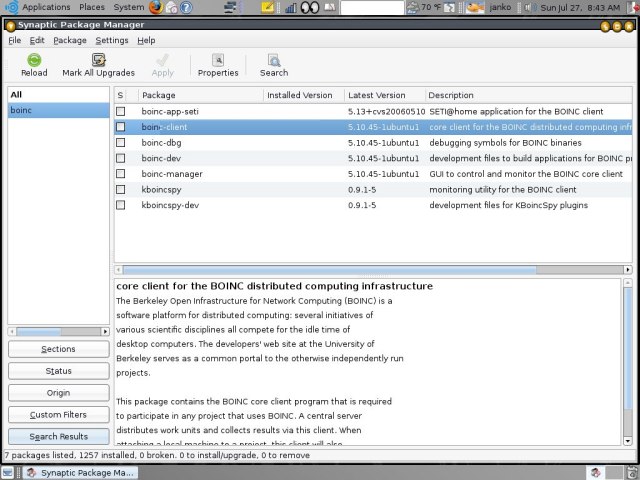Click the weather applet showing 70 °F

[426, 7]
